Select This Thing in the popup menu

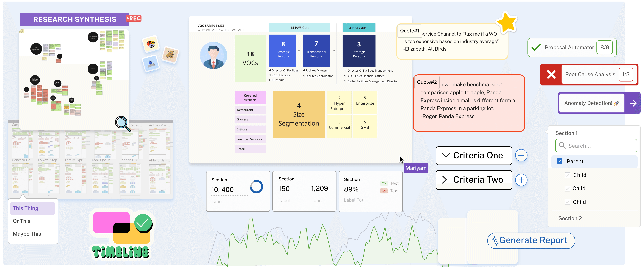pyautogui.click(x=32, y=208)
